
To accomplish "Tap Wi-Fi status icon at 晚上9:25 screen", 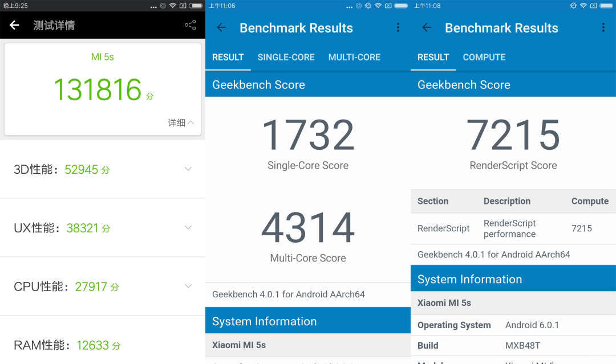I will (x=172, y=6).
